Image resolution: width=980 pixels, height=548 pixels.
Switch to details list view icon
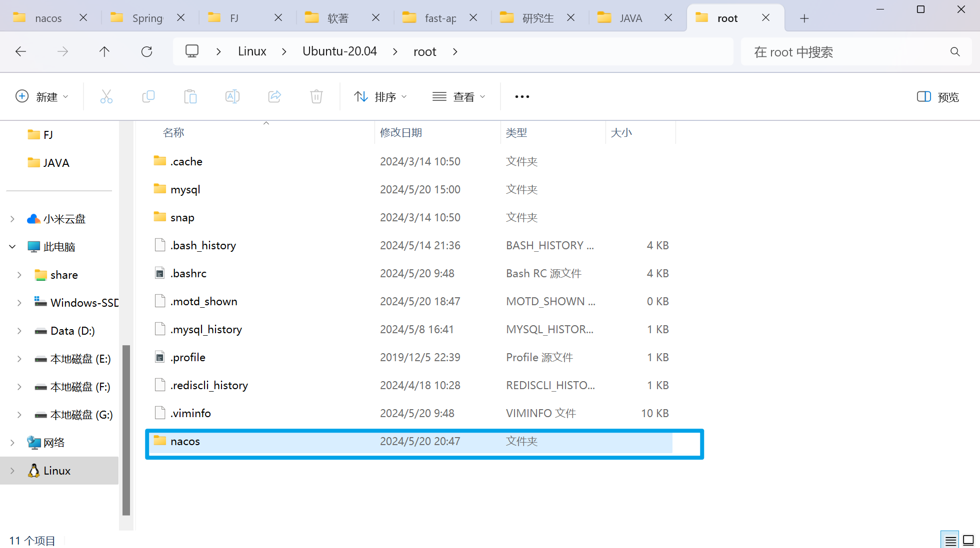pyautogui.click(x=950, y=540)
